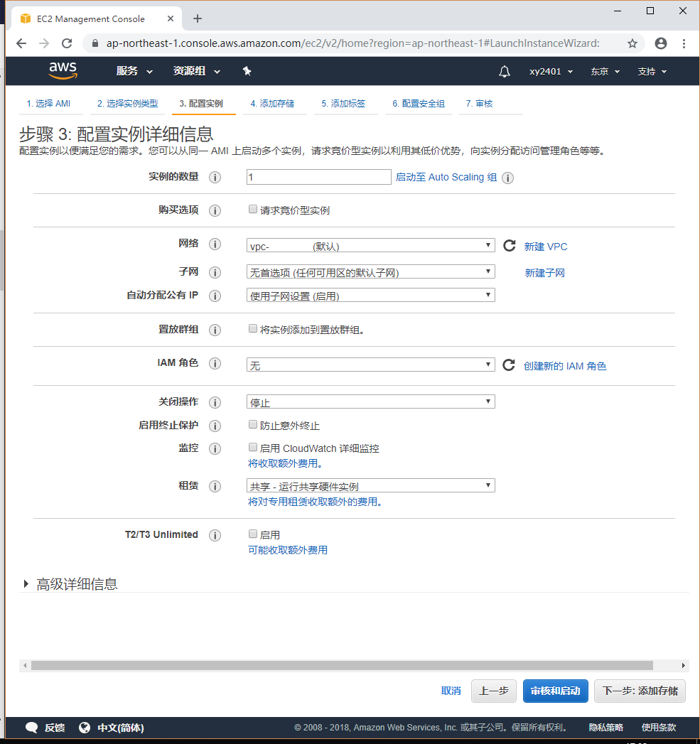Go to step 5. 添加标签 tab
Screen dimensions: 700x744
343,104
